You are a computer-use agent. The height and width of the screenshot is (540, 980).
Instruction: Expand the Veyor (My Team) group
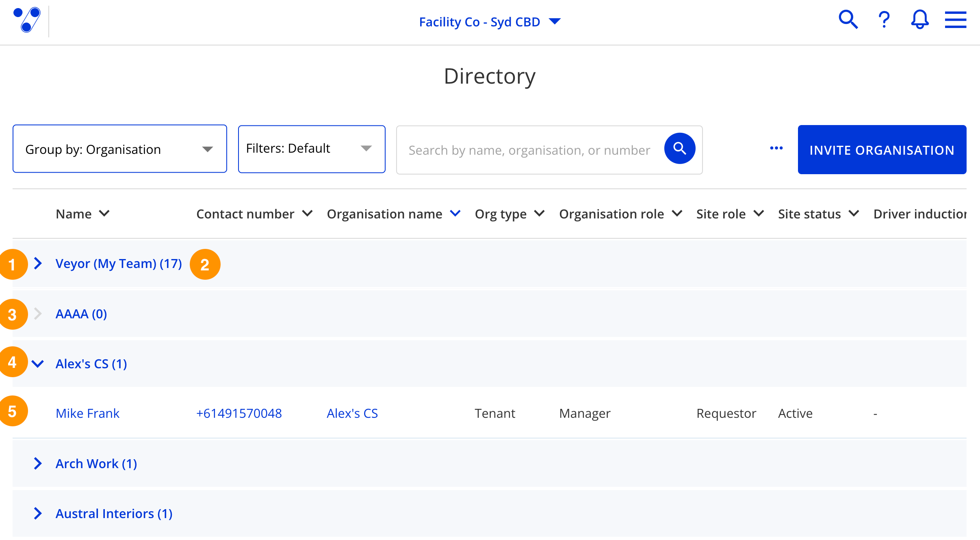coord(38,264)
